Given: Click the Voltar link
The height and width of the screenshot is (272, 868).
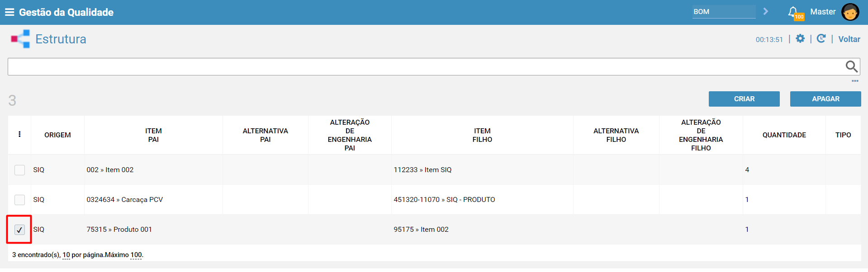Looking at the screenshot, I should (x=849, y=39).
